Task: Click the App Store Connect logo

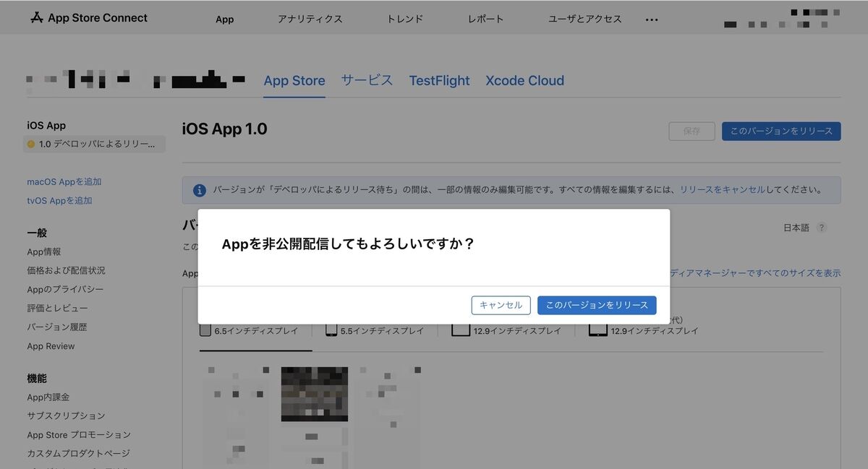Action: tap(88, 17)
